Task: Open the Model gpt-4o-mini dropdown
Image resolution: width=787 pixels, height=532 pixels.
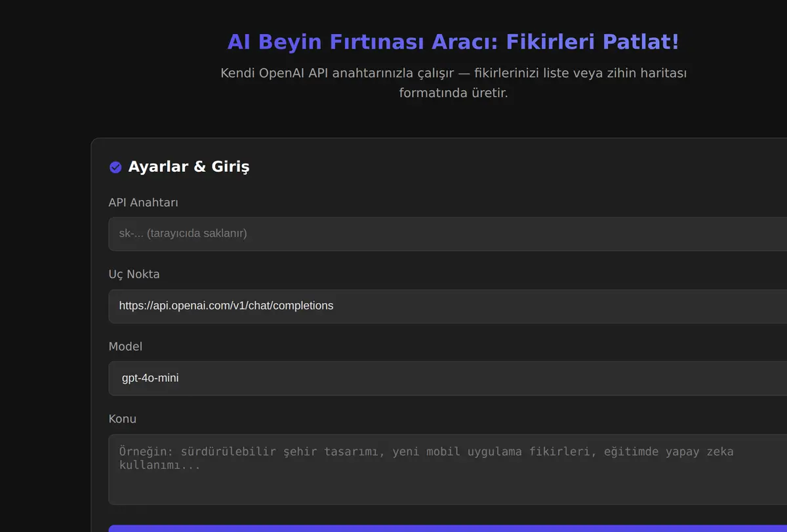Action: (x=448, y=378)
